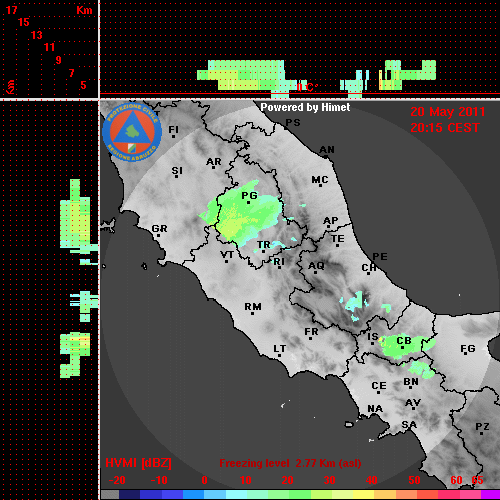Click the '20:15 CEST' time text
The image size is (500, 500).
click(x=445, y=128)
